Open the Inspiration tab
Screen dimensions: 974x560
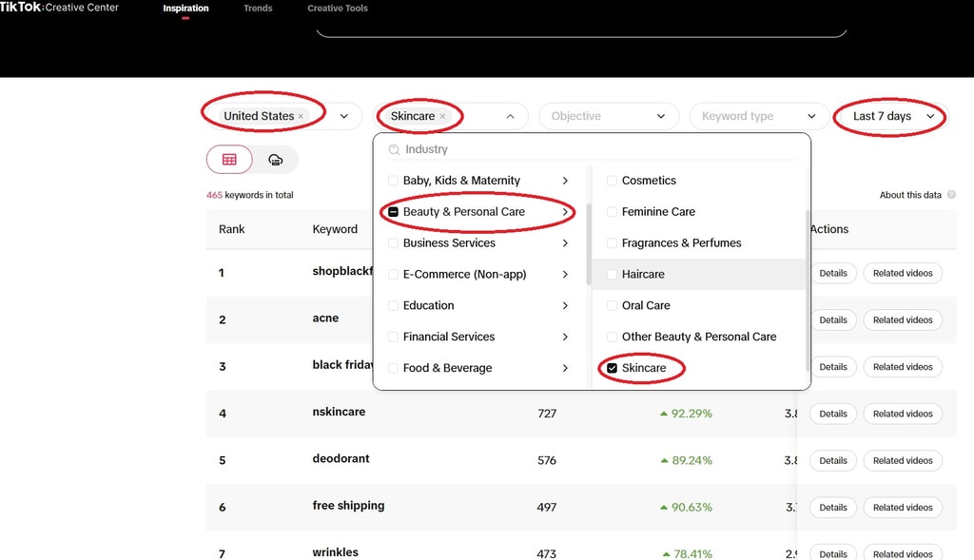pyautogui.click(x=185, y=9)
